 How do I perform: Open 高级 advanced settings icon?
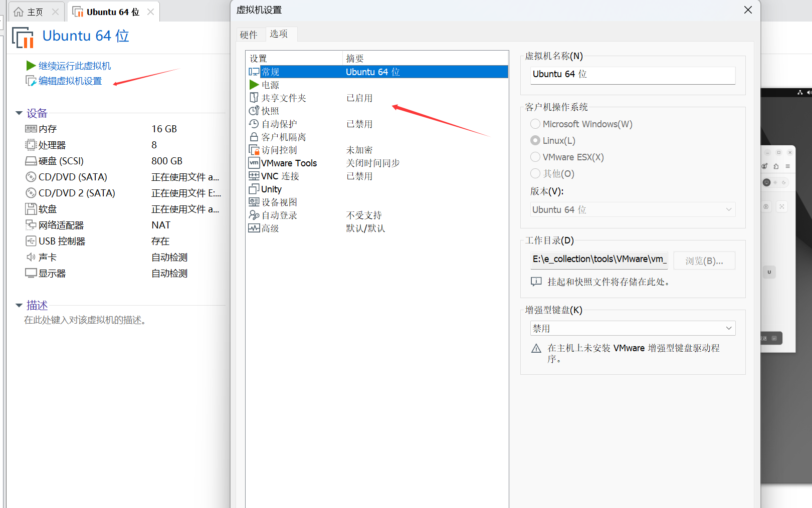(254, 228)
